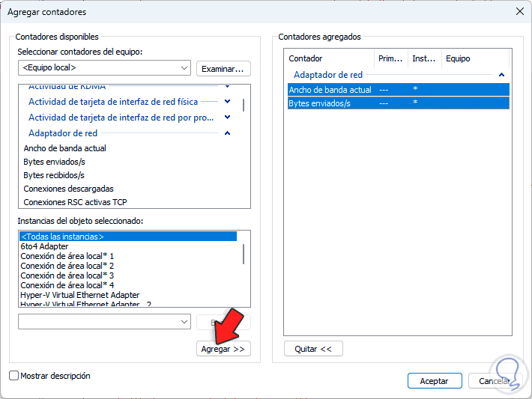Click the Examinar button
This screenshot has width=532, height=399.
tap(223, 69)
